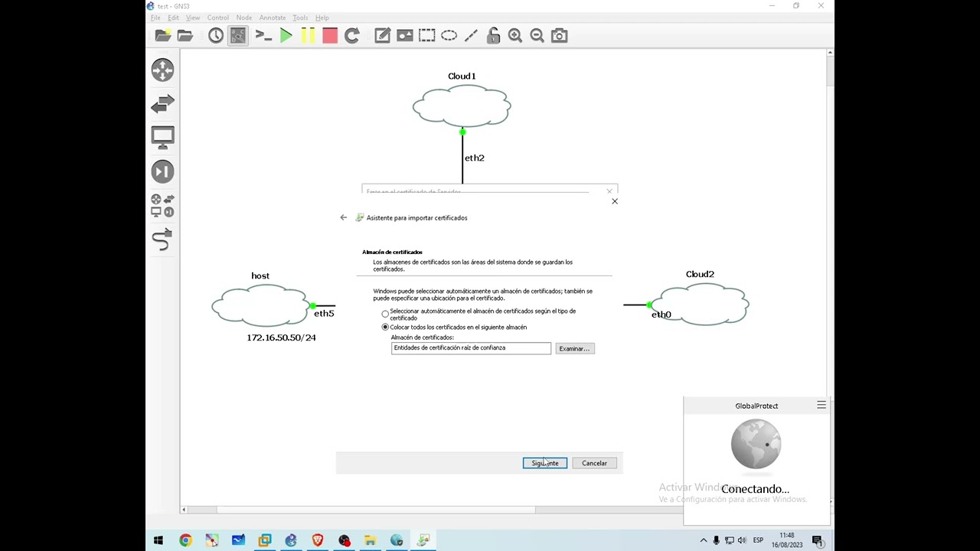
Task: Click the GlobalProtect globe image
Action: [x=756, y=444]
